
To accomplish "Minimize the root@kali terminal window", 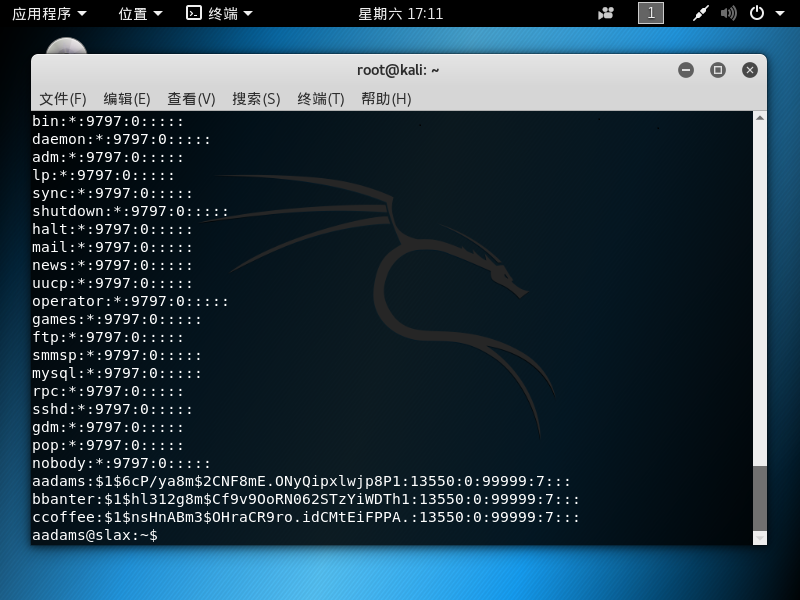I will coord(686,70).
